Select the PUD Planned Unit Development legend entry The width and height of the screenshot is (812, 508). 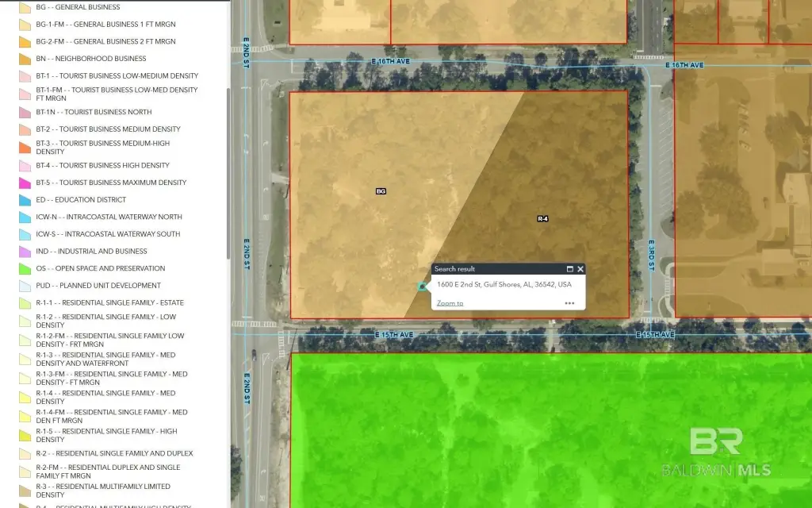click(x=98, y=286)
